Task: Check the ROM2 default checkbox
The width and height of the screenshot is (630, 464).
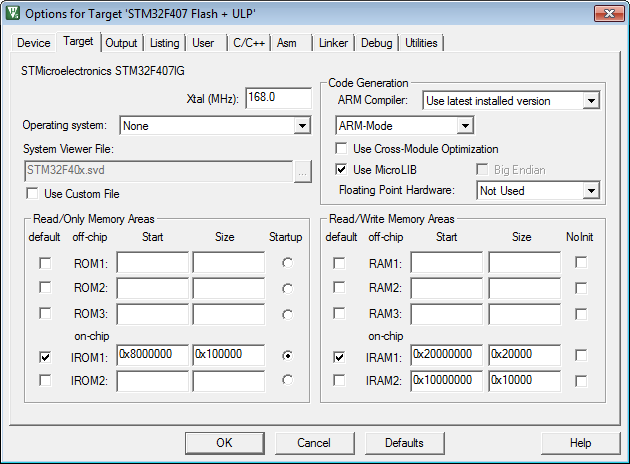Action: coord(45,288)
